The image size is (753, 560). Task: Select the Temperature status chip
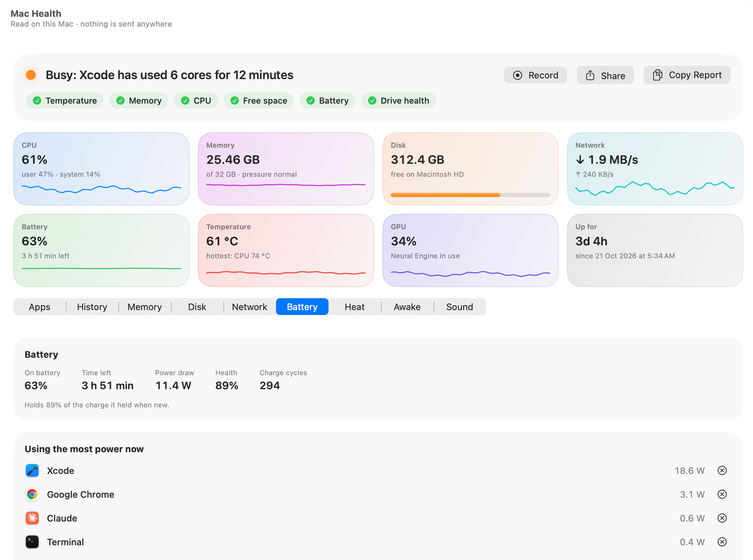click(65, 100)
